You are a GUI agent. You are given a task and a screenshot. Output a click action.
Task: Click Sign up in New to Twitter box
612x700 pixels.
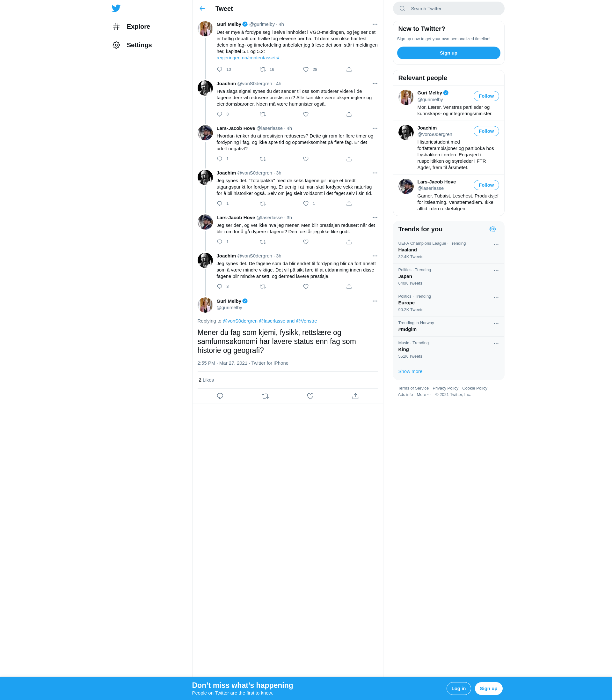point(448,53)
